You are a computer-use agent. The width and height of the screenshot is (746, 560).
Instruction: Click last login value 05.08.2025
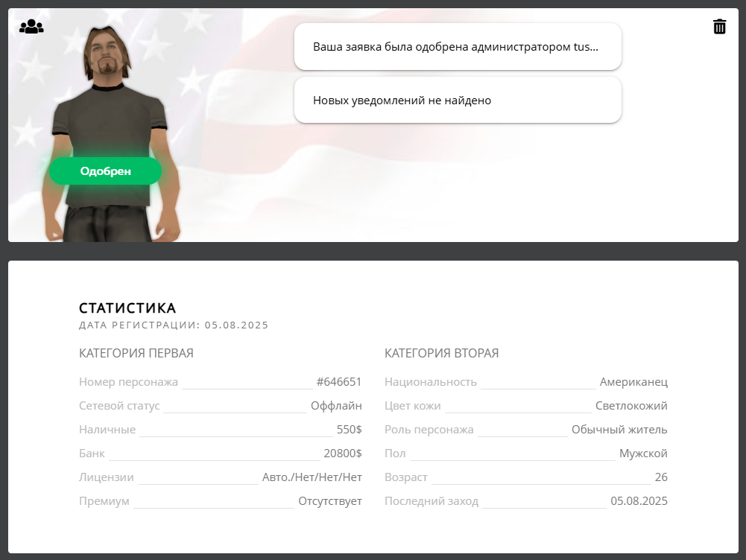[x=639, y=500]
